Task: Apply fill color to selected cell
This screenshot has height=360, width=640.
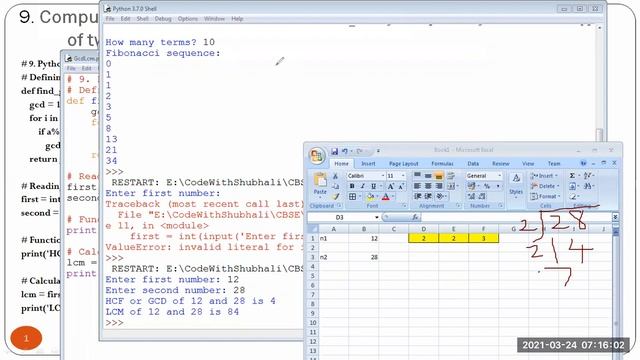Action: 370,197
